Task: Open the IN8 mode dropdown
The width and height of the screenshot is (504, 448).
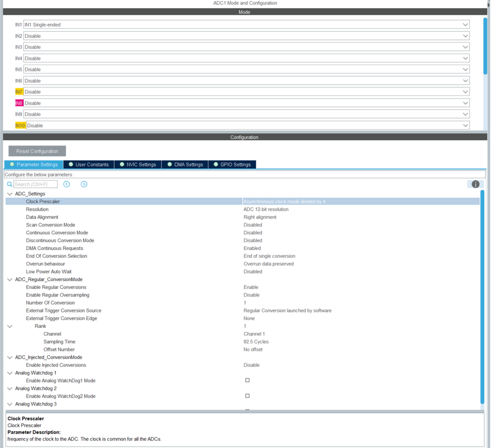Action: point(246,103)
